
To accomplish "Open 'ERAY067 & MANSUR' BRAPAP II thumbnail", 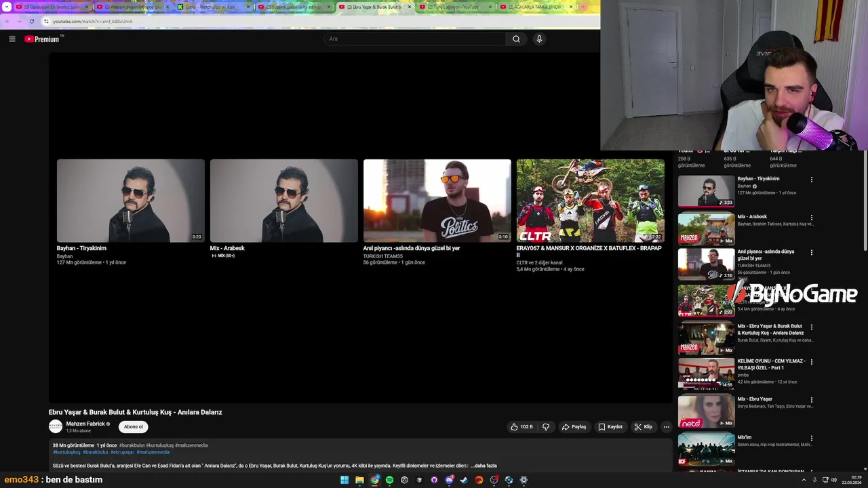I will pyautogui.click(x=591, y=201).
